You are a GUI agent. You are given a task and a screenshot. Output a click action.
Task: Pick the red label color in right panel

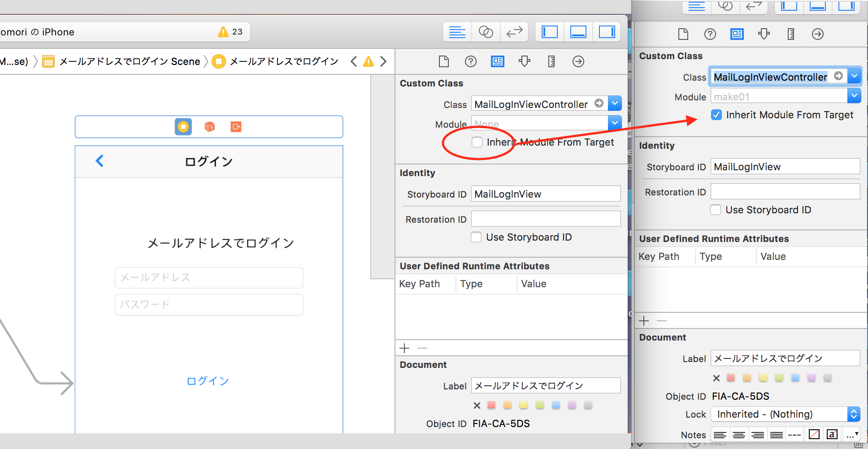(x=731, y=378)
